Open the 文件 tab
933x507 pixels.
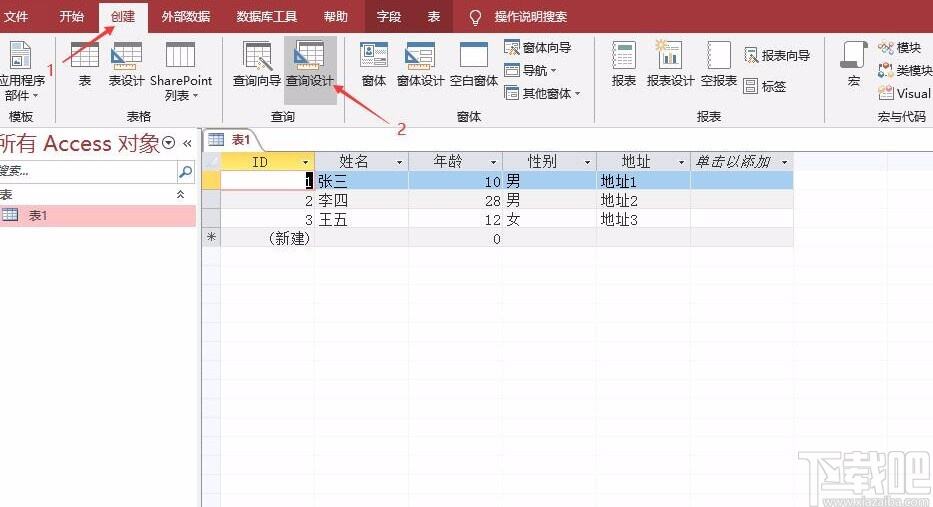[x=16, y=17]
